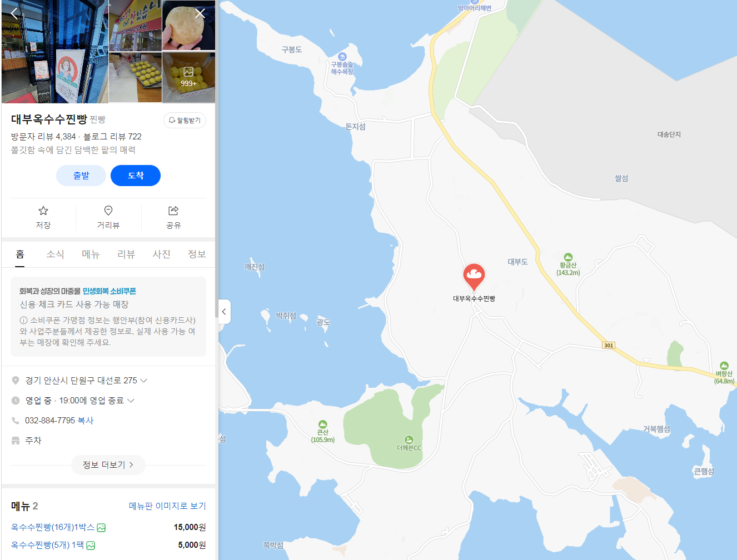Viewport: 737px width, 560px height.
Task: Click the back arrow on photo header
Action: (x=14, y=13)
